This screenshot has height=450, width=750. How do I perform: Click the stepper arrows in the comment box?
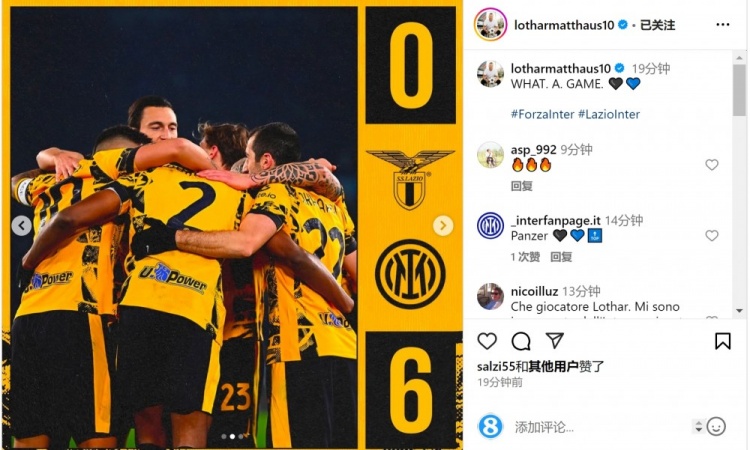698,426
